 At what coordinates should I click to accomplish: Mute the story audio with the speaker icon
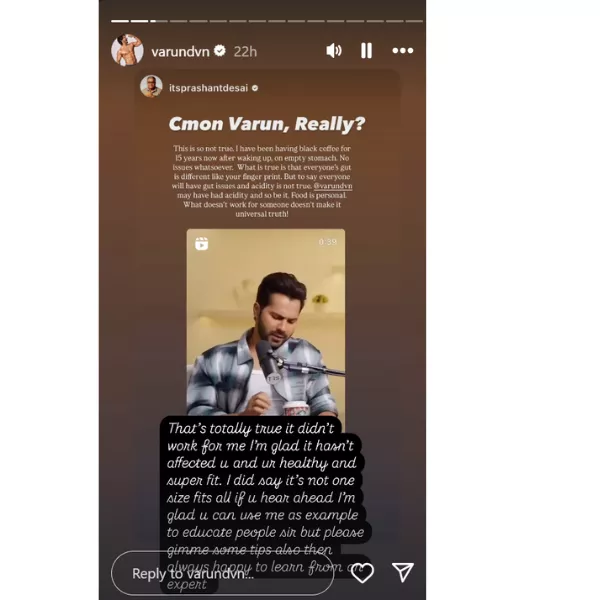click(x=334, y=51)
